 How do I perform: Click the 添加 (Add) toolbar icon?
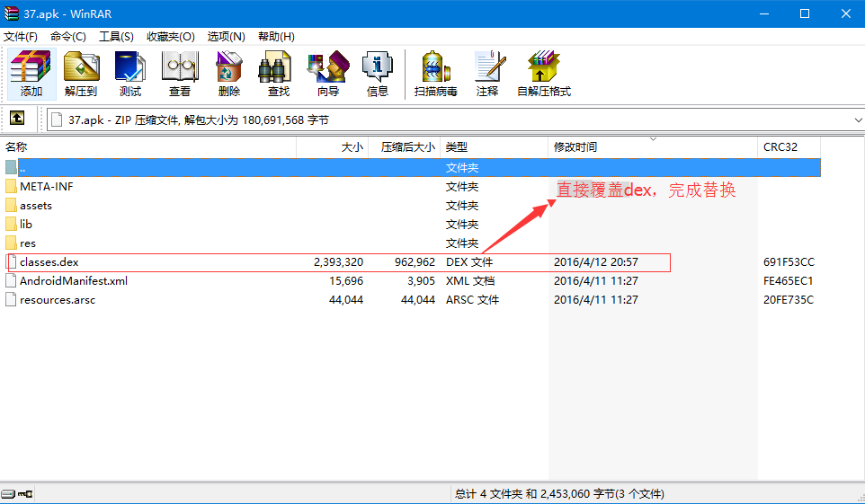pos(31,74)
